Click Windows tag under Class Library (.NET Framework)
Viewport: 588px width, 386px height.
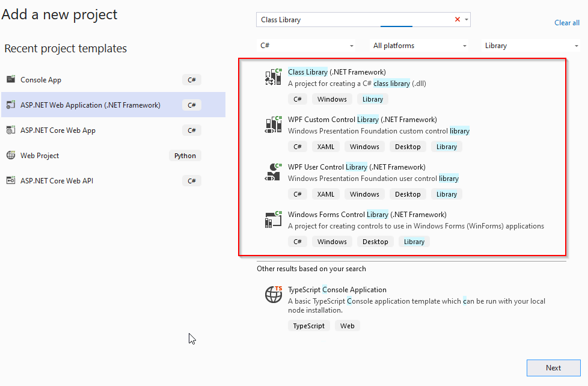click(332, 99)
